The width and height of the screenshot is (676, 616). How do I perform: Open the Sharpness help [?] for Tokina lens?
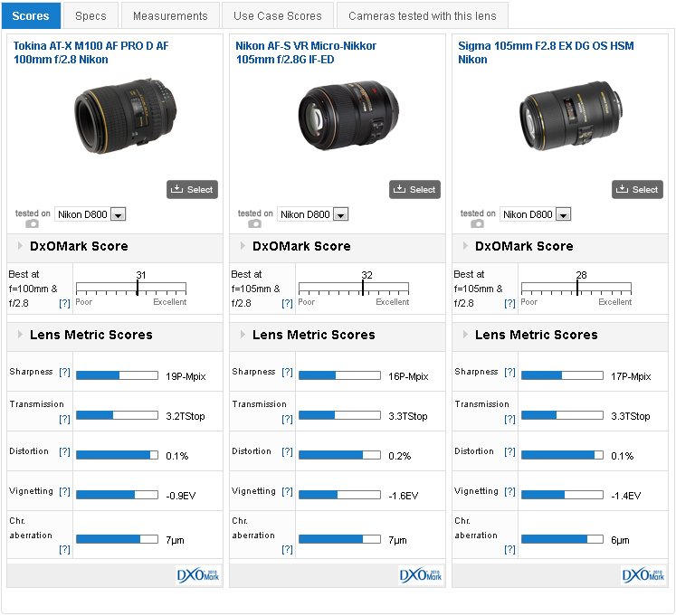64,373
